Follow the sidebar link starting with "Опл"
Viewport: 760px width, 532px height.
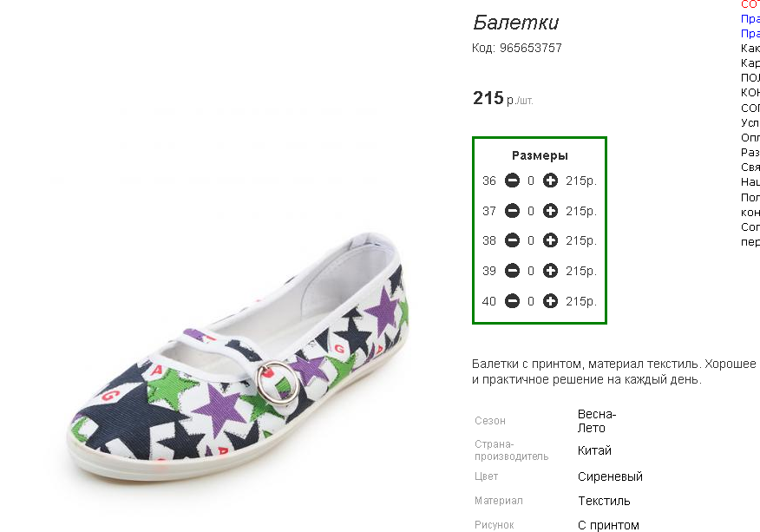750,137
